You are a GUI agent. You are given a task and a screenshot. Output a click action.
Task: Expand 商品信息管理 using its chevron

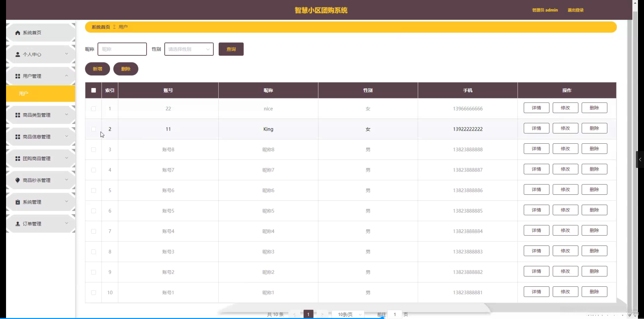point(66,136)
